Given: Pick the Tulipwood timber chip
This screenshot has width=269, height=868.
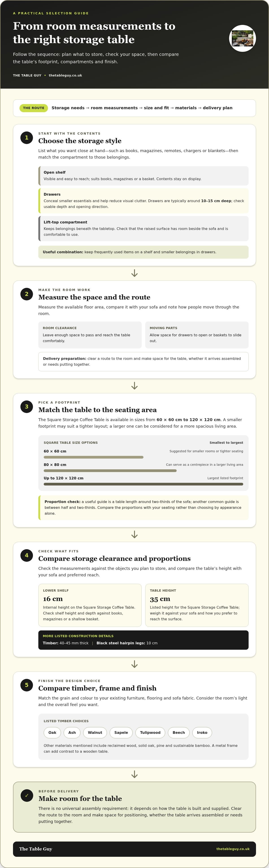Looking at the screenshot, I should click(x=150, y=732).
